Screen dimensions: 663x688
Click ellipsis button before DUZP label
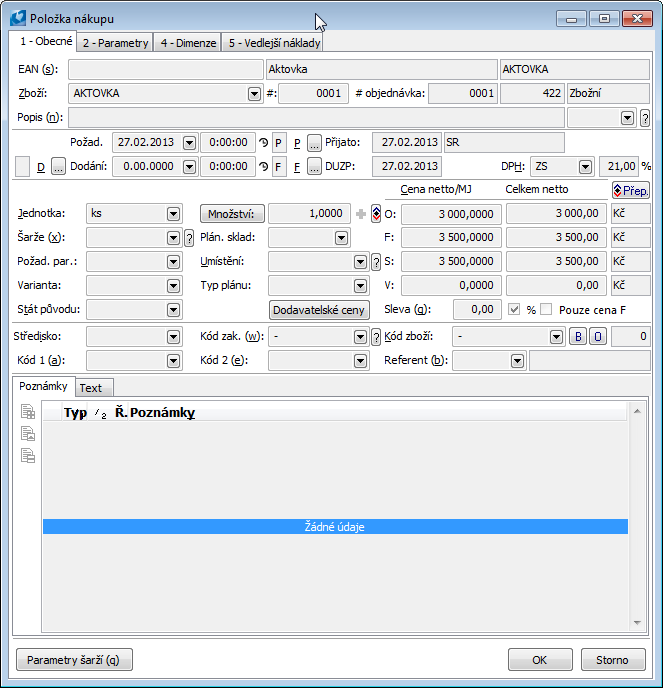(x=314, y=167)
